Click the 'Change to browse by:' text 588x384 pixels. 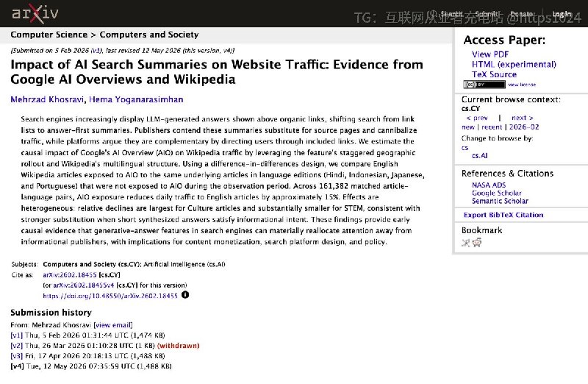(498, 138)
